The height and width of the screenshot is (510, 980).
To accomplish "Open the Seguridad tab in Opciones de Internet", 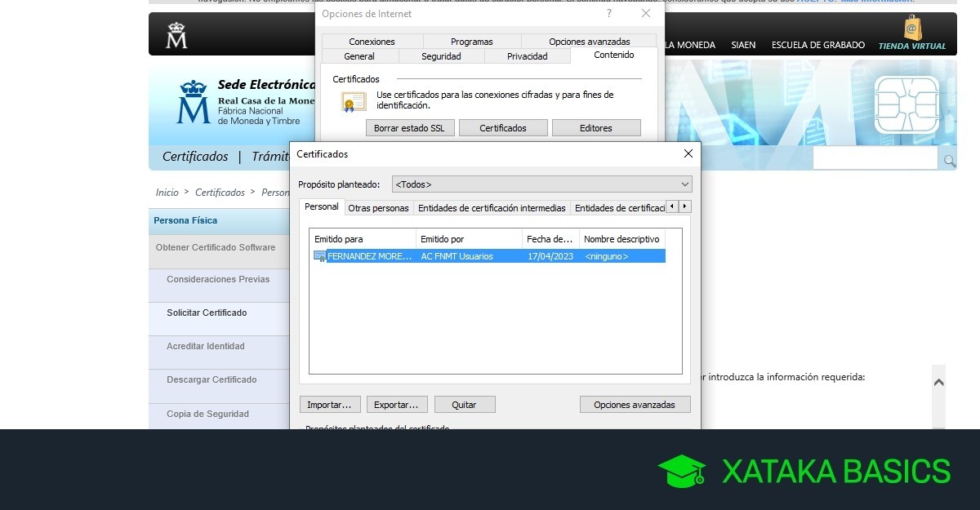I will coord(441,56).
